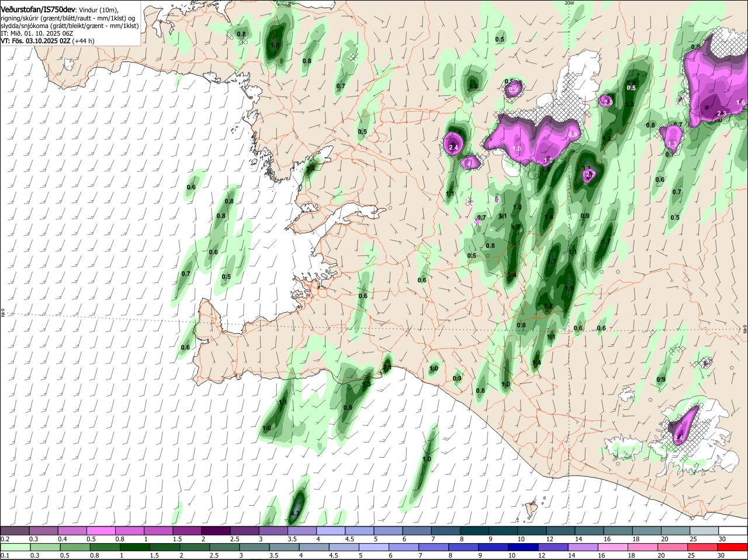This screenshot has width=748, height=560.
Task: Click the Veðurstofan/IS750dev title text
Action: tap(39, 9)
